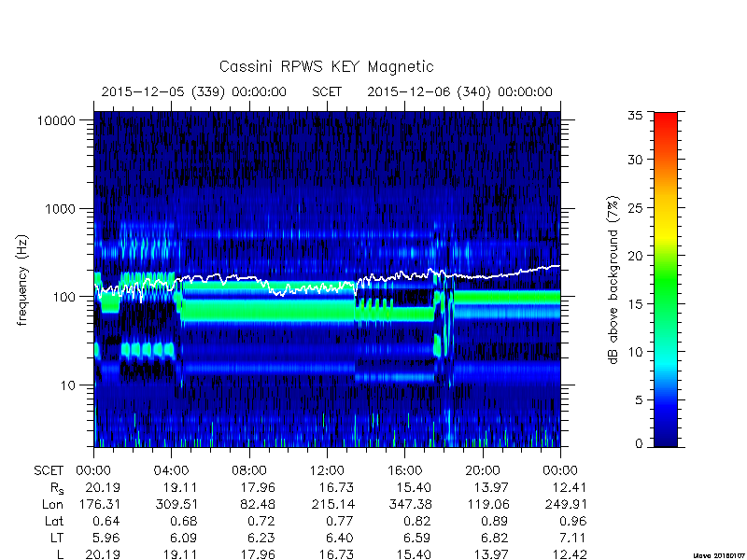
Task: Click the "08:00" time tick label
Action: tap(249, 470)
